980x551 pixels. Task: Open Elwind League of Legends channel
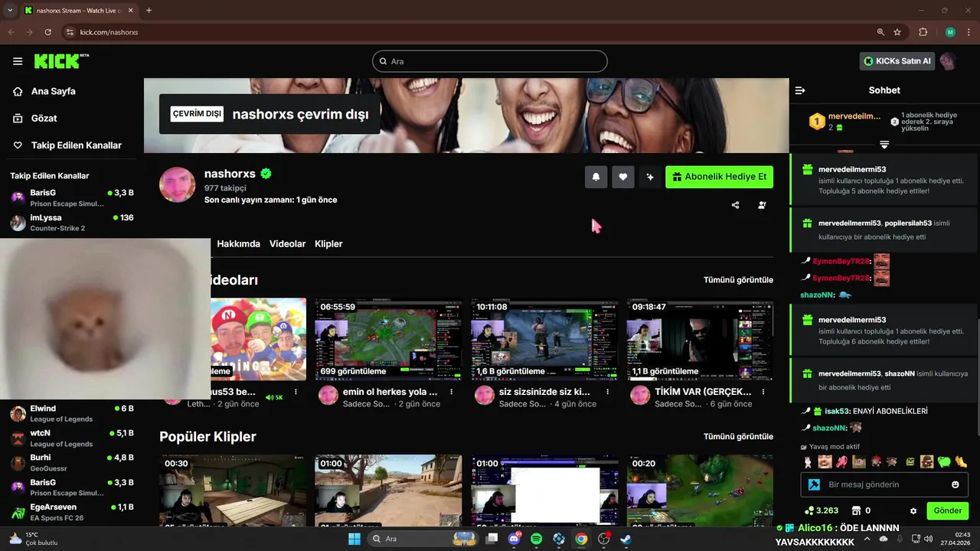pos(71,413)
